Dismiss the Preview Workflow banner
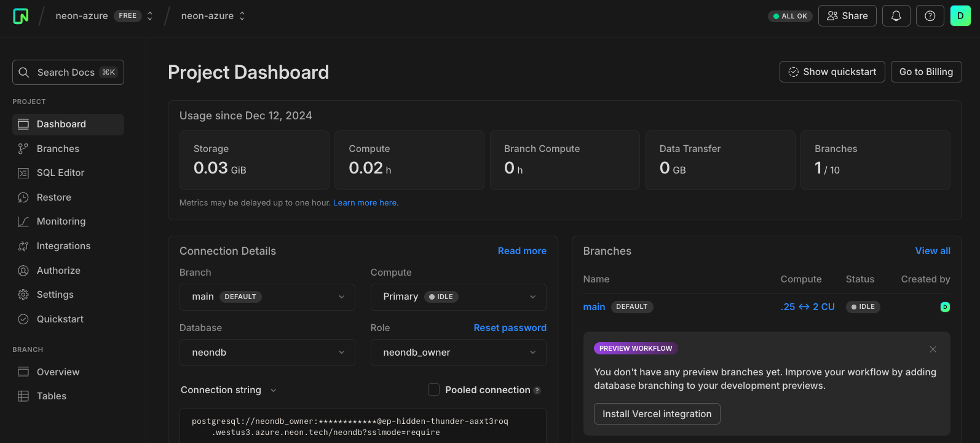This screenshot has width=980, height=443. [933, 349]
